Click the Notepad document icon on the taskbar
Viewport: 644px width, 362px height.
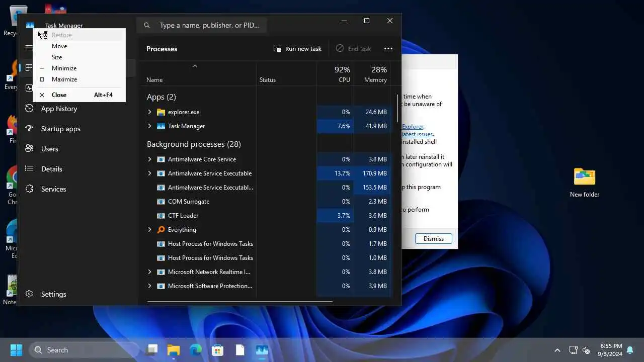point(240,350)
